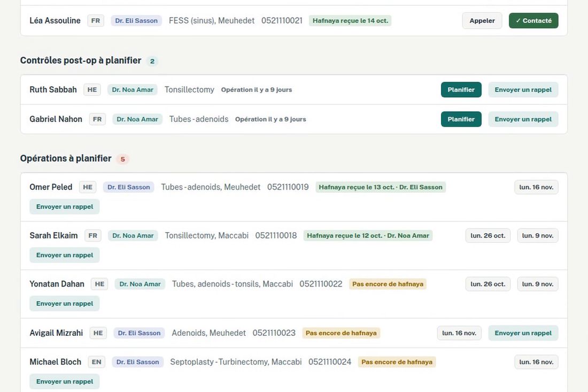This screenshot has height=392, width=588.
Task: Click Yonatan Dahan's Pas encore de hafnaya badge
Action: pos(388,284)
